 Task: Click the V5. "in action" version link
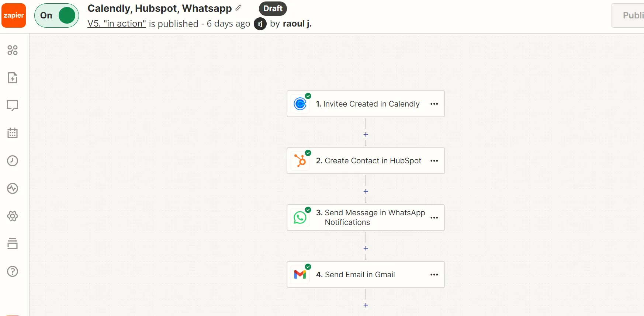pos(117,24)
